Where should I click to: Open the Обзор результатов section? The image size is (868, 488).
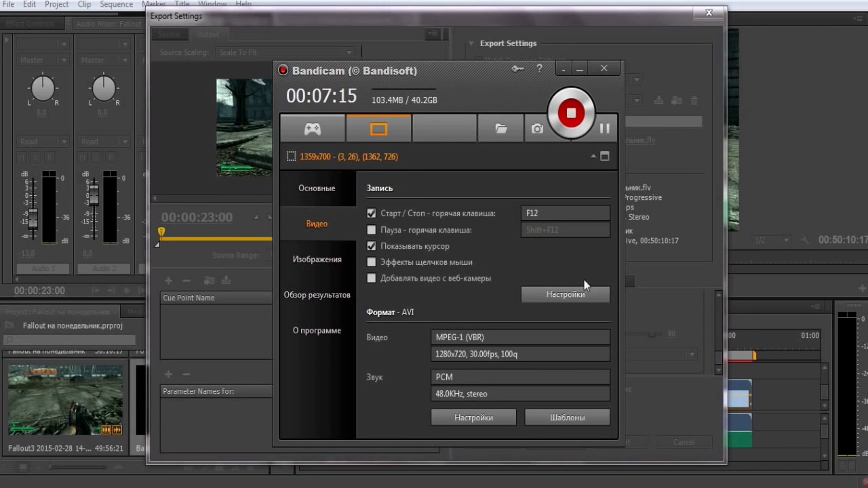(x=317, y=295)
